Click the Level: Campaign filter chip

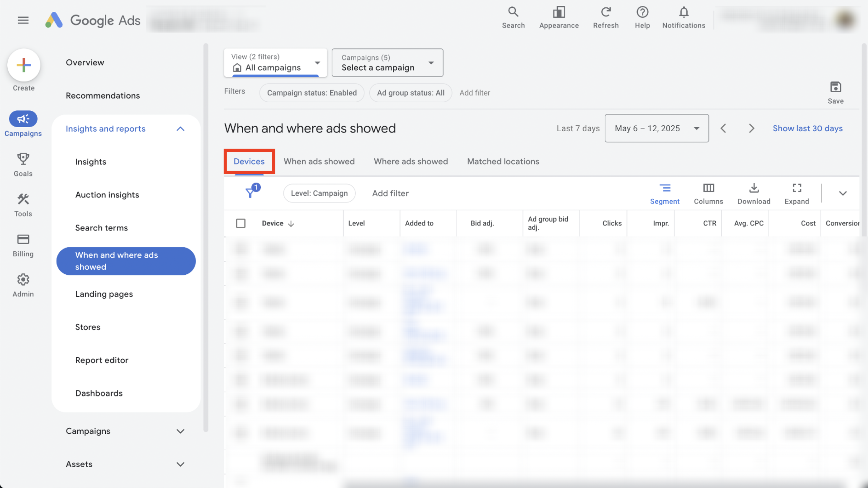click(319, 193)
